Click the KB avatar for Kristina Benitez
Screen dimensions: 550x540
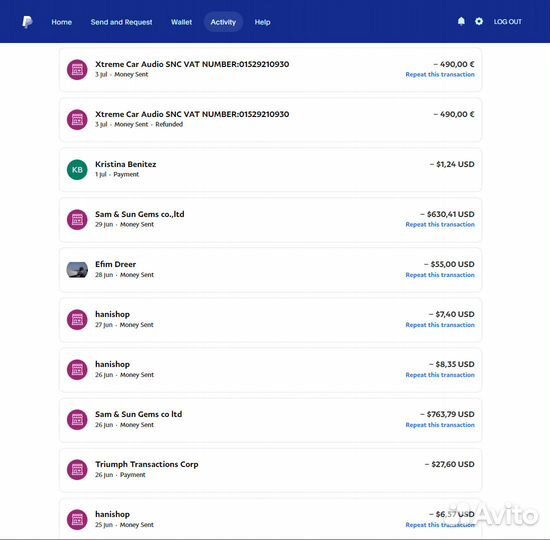77,170
